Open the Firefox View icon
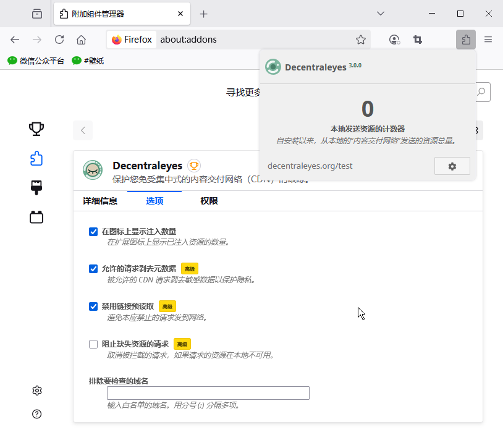Image resolution: width=503 pixels, height=448 pixels. tap(37, 14)
